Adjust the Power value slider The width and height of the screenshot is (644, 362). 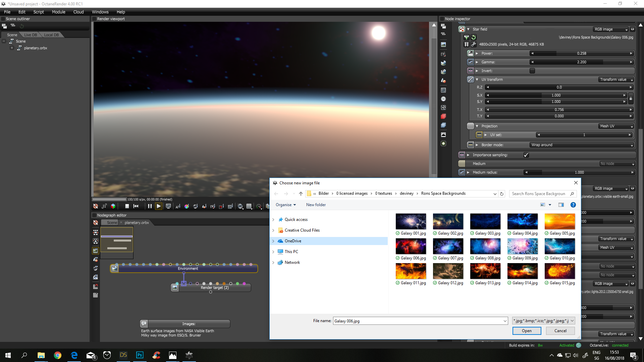[x=581, y=53]
